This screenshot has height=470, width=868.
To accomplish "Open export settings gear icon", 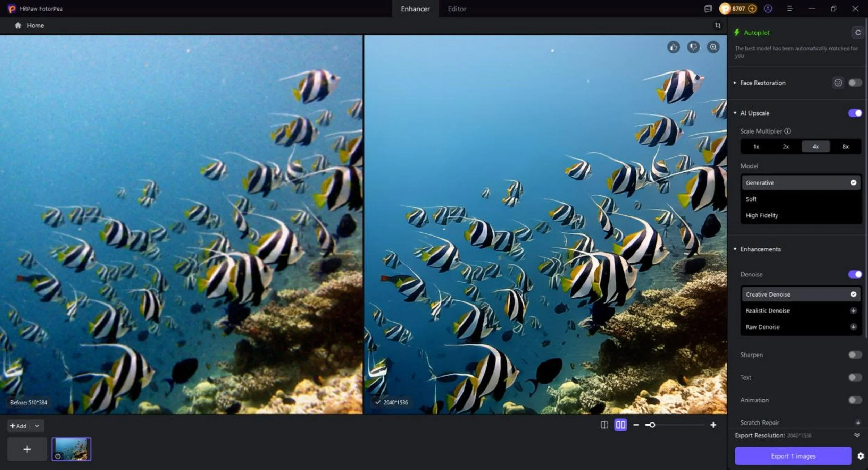I will pyautogui.click(x=860, y=456).
